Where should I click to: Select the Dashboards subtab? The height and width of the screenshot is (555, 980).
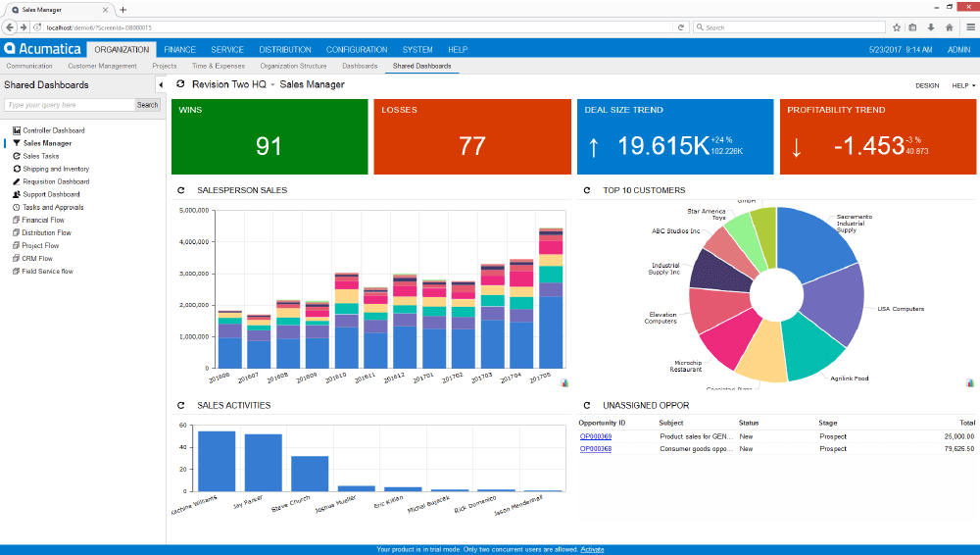pos(360,66)
